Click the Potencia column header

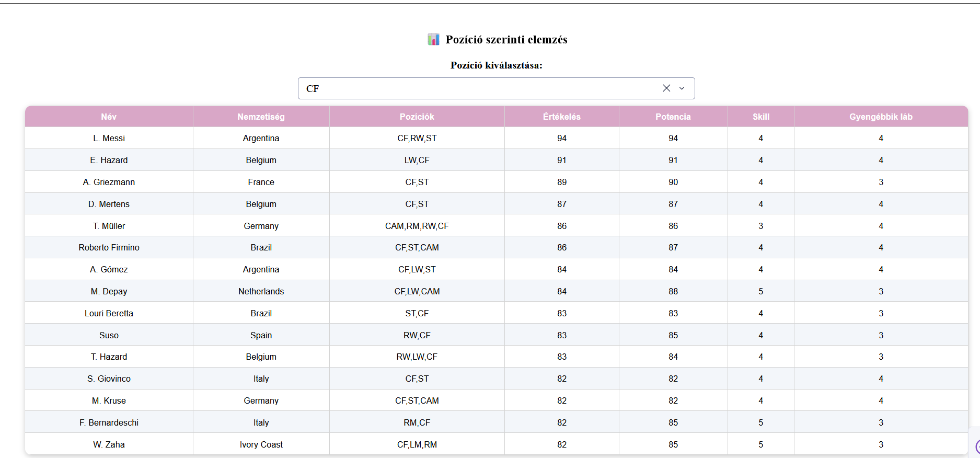(x=673, y=117)
